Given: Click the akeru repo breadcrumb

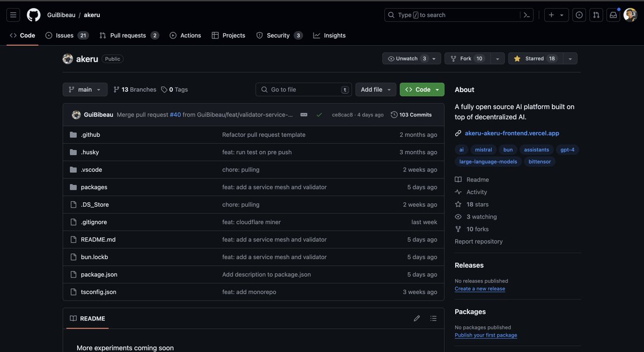Looking at the screenshot, I should click(x=92, y=15).
